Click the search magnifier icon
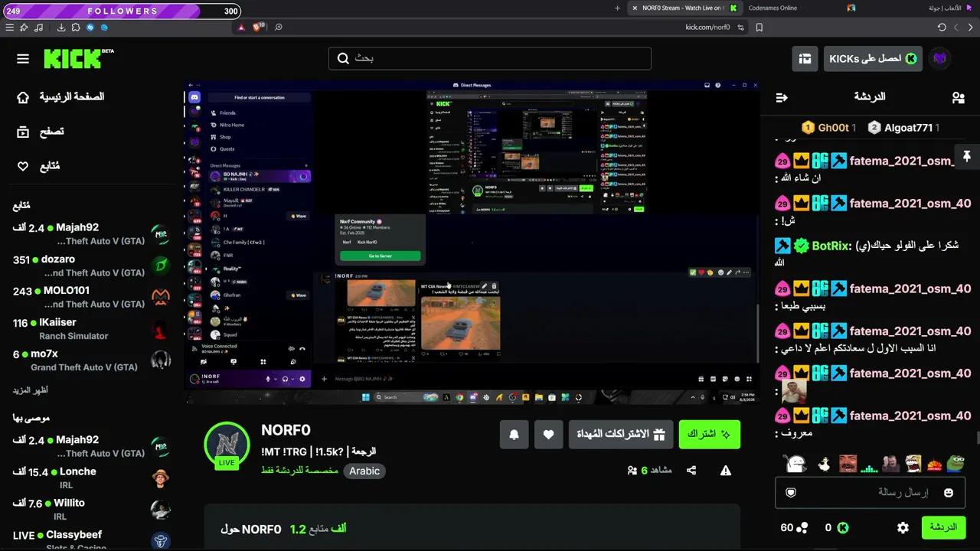Screen dimensions: 980x551 tap(344, 58)
